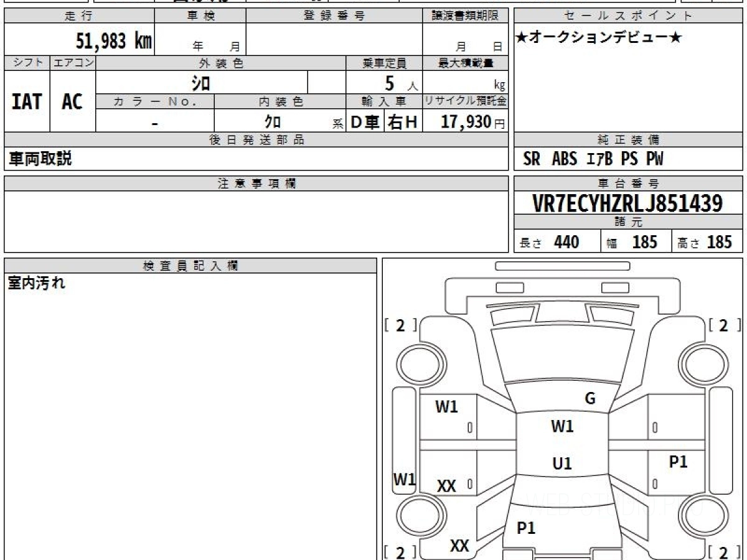Click the リサイクル預託金 header
This screenshot has width=747, height=560.
pos(465,101)
